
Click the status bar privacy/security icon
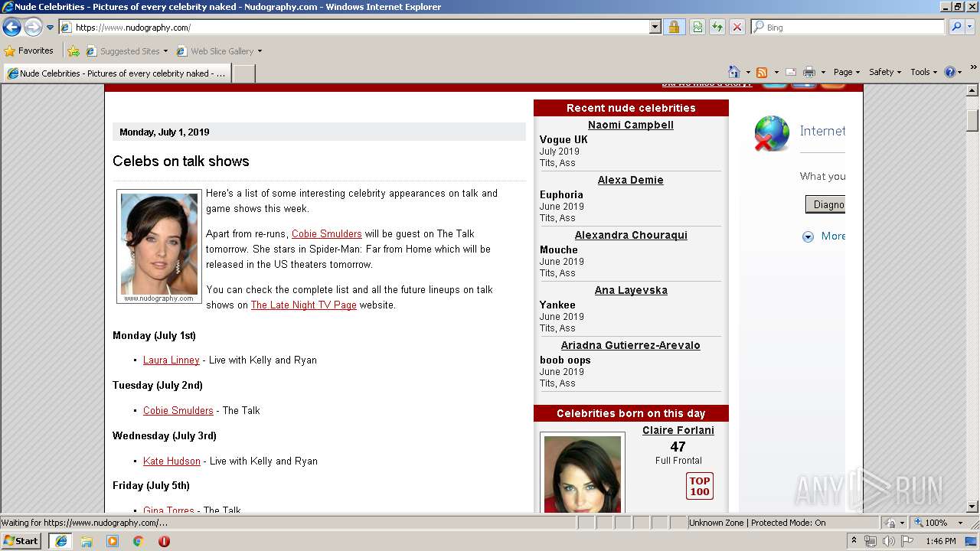click(890, 523)
